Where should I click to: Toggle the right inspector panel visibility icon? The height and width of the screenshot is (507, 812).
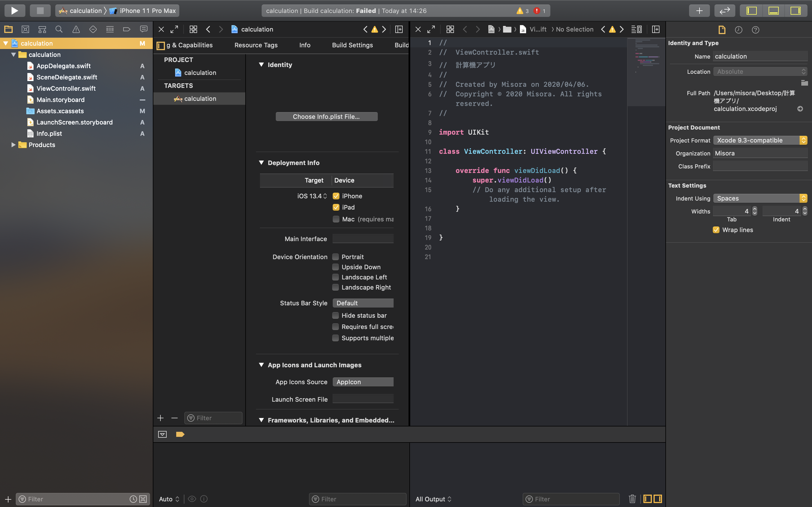(796, 10)
